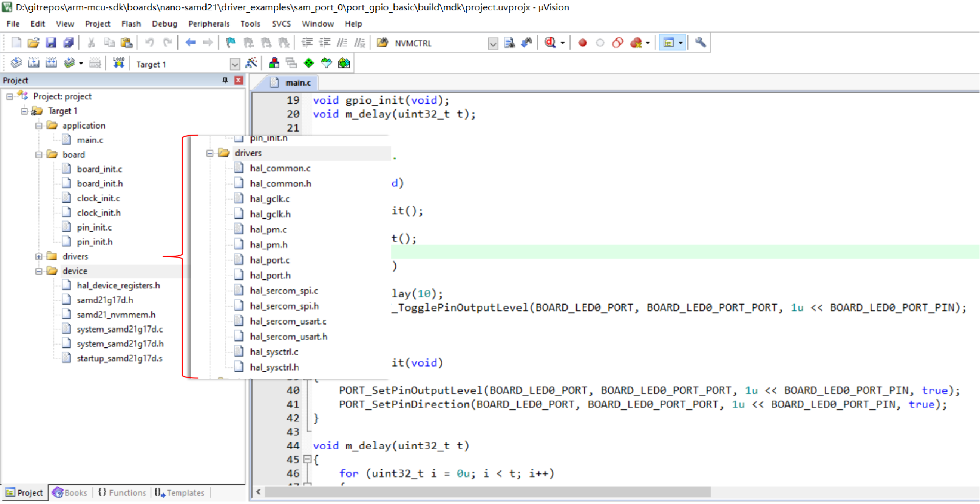Create a new file using toolbar icon
The width and height of the screenshot is (980, 504).
coord(16,43)
